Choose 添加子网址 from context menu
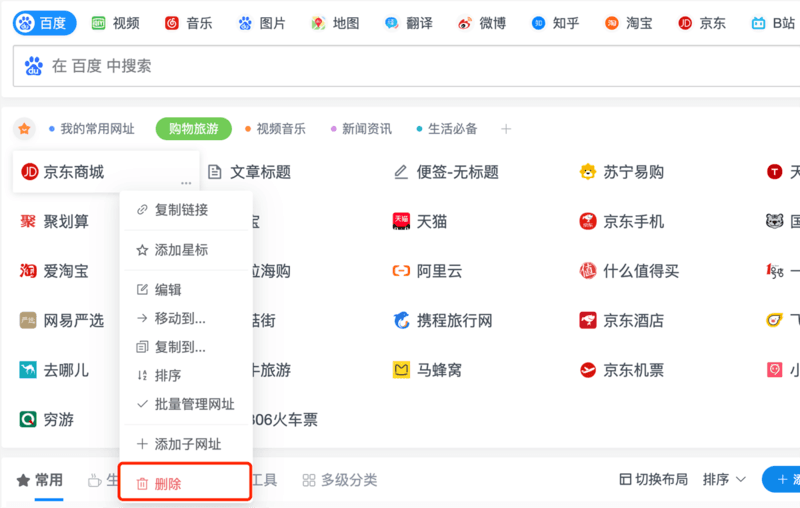Screen dimensions: 800x508 coord(187,444)
